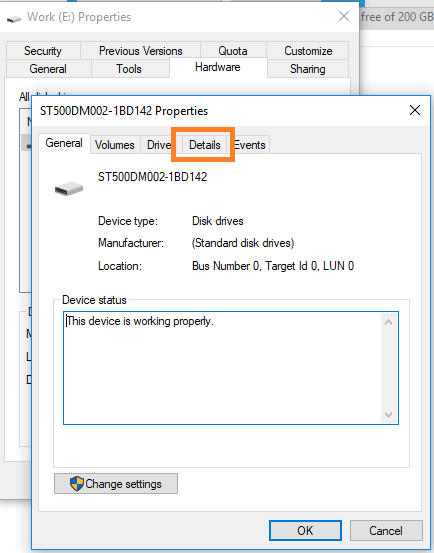Click the Cancel button

(386, 530)
